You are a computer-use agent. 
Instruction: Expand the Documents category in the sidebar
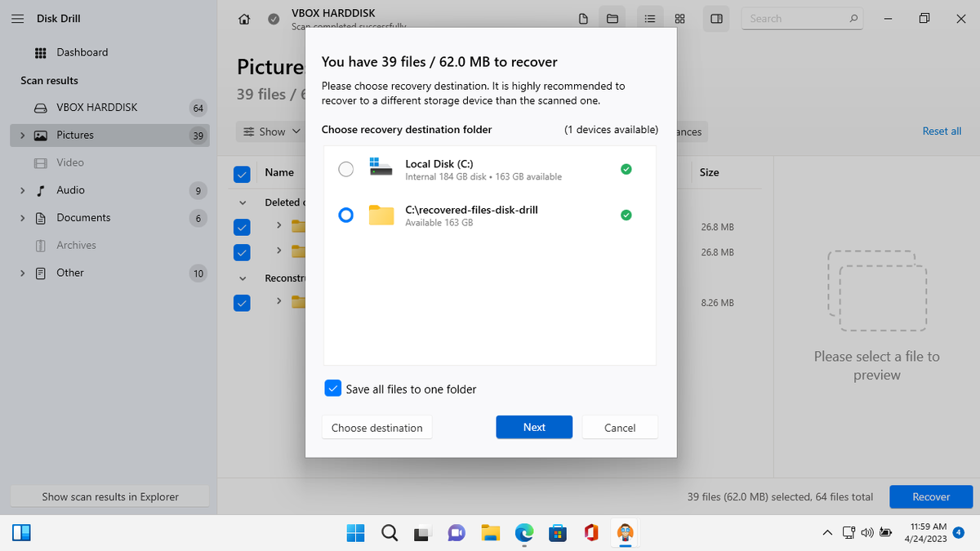tap(22, 218)
